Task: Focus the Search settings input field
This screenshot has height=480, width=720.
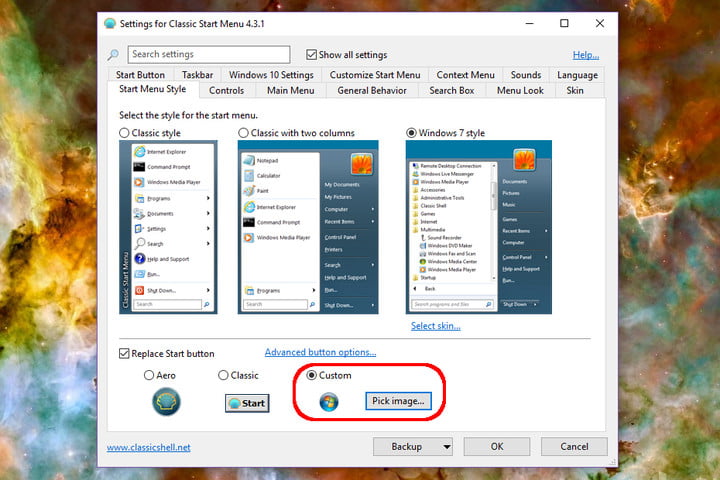Action: [x=209, y=54]
